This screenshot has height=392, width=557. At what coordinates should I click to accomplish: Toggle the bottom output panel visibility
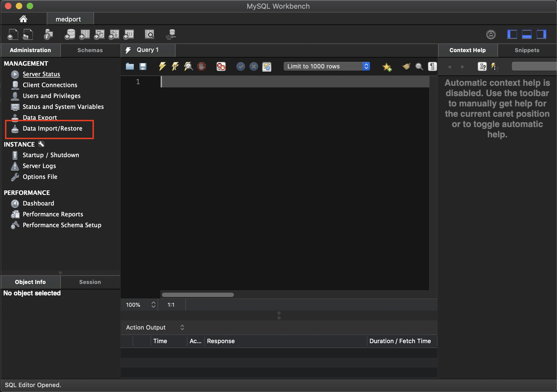(527, 34)
